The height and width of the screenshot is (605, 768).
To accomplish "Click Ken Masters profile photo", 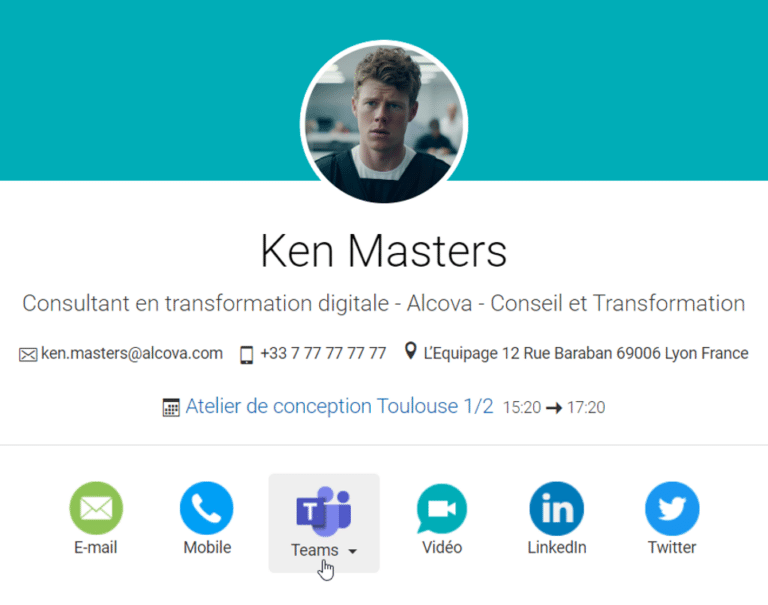I will click(x=384, y=123).
